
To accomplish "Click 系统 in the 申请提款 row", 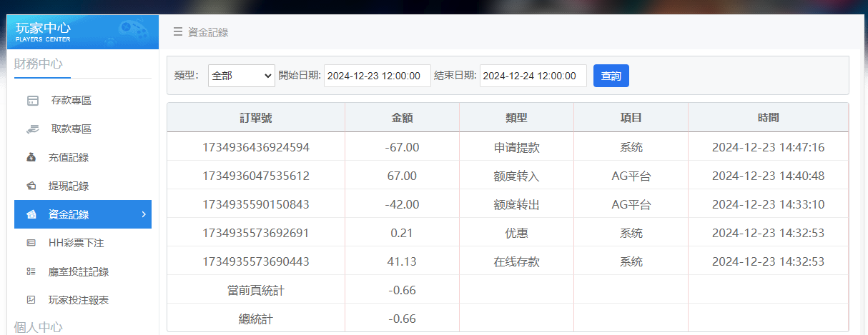I will click(x=631, y=147).
